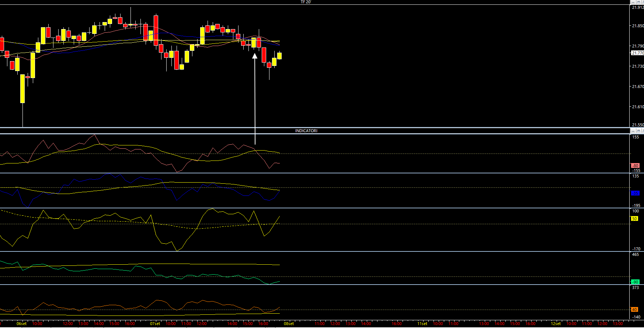644x328 pixels.
Task: Select the red -80 indicator value tag
Action: tap(635, 166)
